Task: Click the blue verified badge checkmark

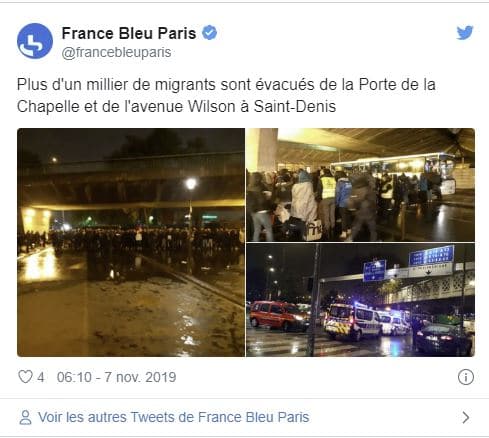Action: [210, 33]
